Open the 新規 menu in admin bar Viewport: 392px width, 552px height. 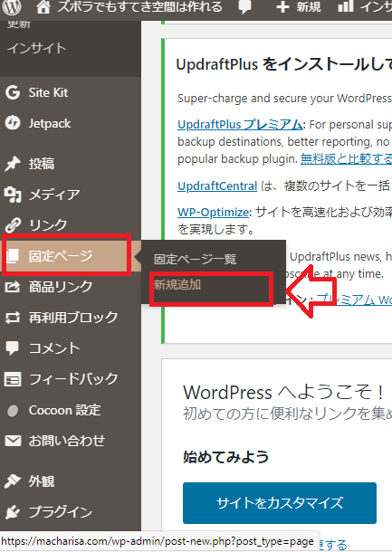pyautogui.click(x=308, y=7)
